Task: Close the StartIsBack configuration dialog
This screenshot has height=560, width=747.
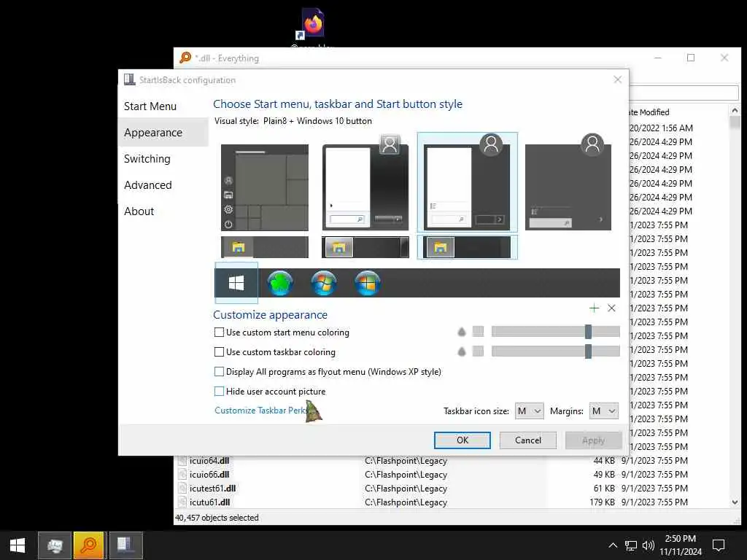Action: 617,79
